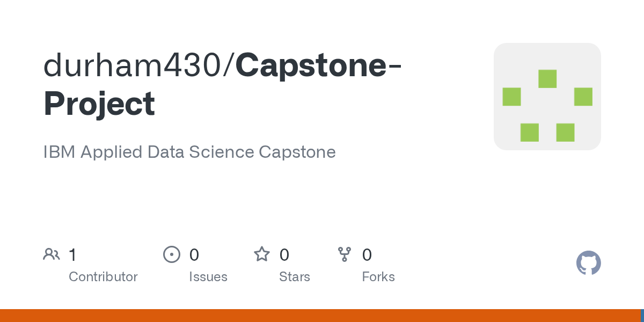Click the contributor count number 1

pyautogui.click(x=73, y=254)
